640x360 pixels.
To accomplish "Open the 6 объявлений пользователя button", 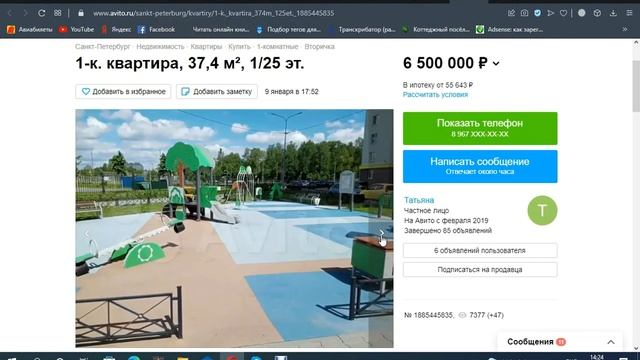I will 480,251.
